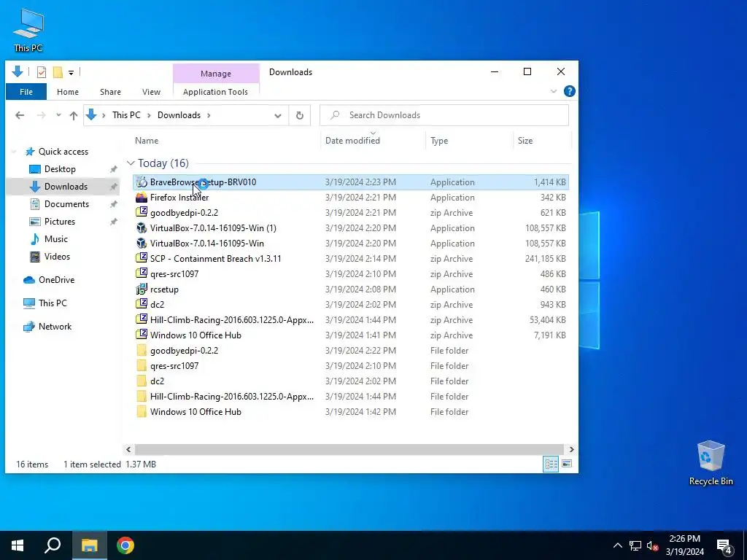Select Hill-Climb-Racing zip archive icon
Screen dimensions: 747x560
point(142,319)
